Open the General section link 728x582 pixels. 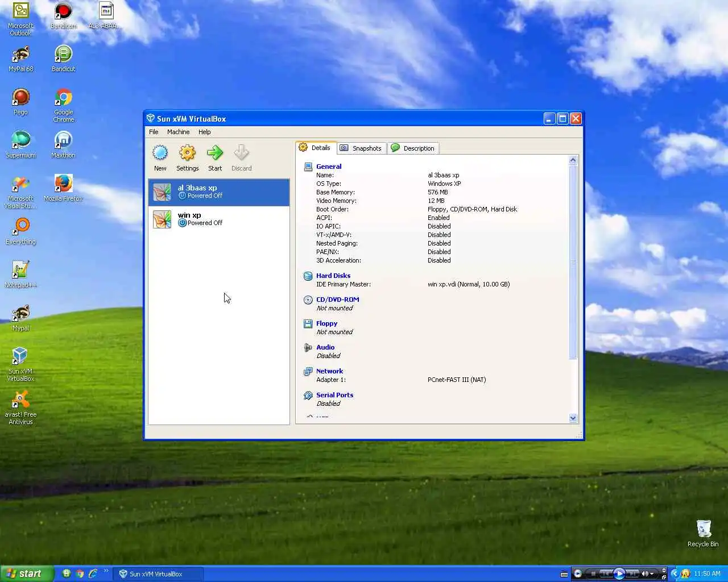pos(329,167)
